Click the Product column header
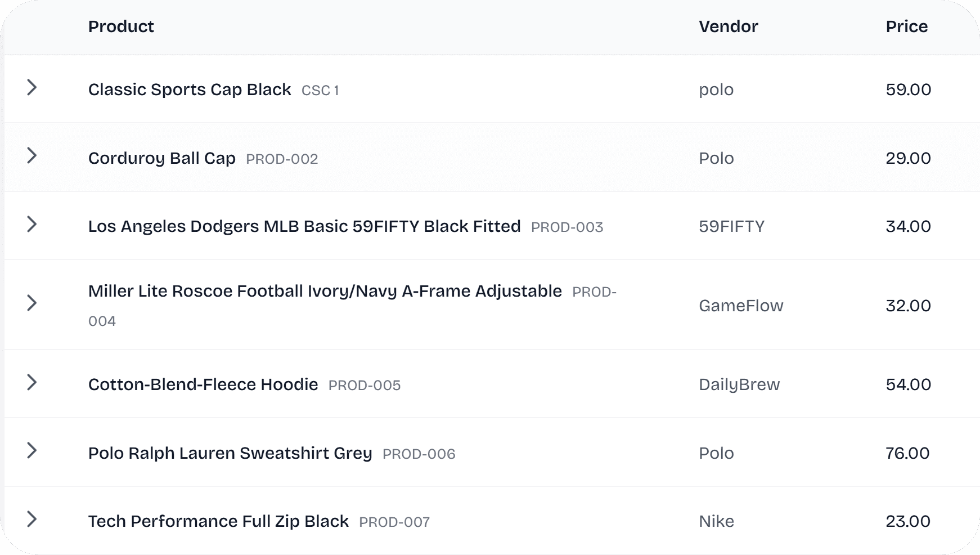This screenshot has height=555, width=980. [121, 26]
